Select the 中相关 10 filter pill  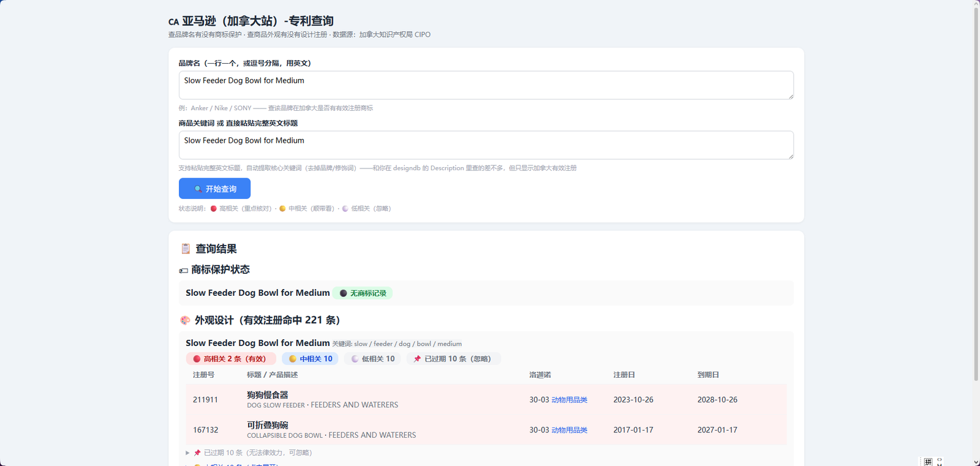coord(310,359)
